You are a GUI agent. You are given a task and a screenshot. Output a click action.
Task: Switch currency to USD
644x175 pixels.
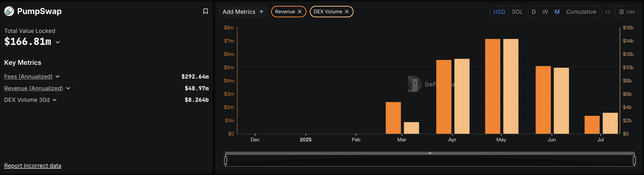point(499,12)
